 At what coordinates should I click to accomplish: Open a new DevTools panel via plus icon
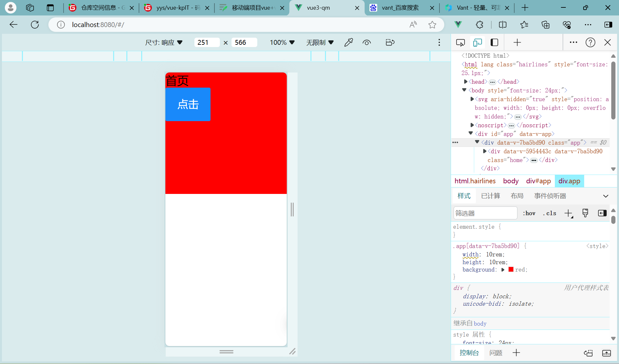coord(516,42)
